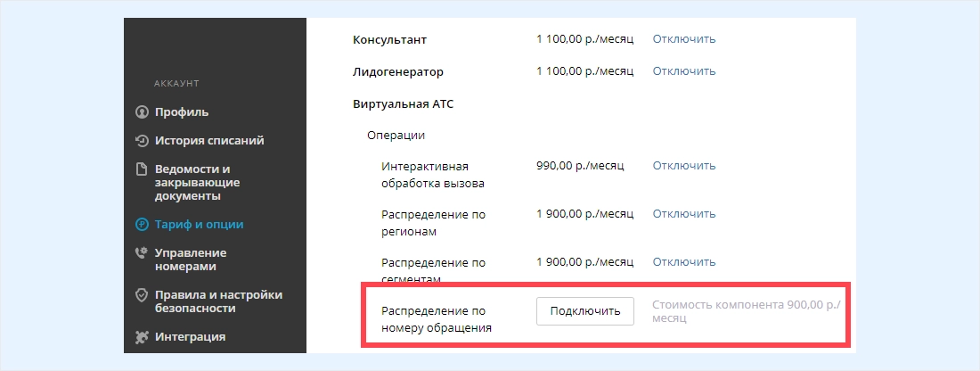Click Консультант price 1 100,00 р./месяц
980x371 pixels.
click(585, 38)
